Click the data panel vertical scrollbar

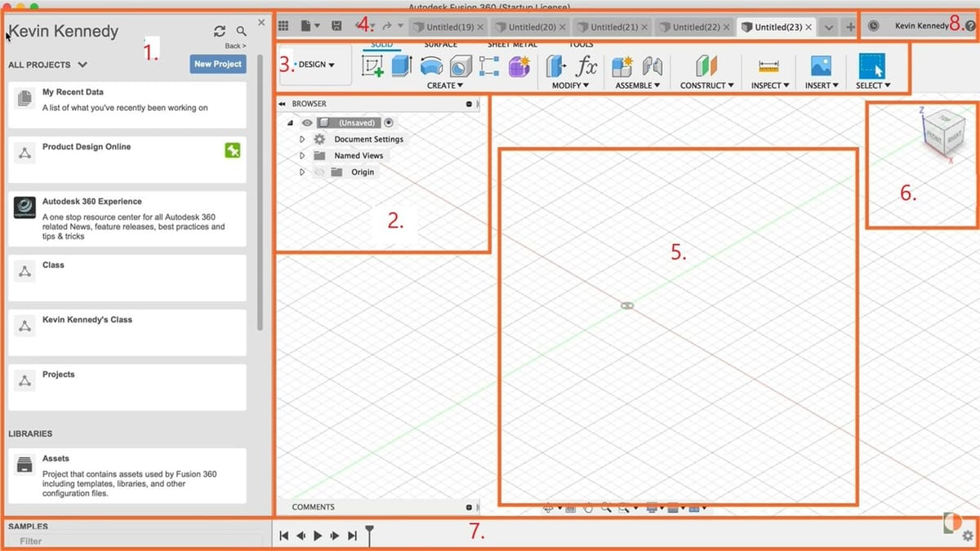(x=261, y=192)
